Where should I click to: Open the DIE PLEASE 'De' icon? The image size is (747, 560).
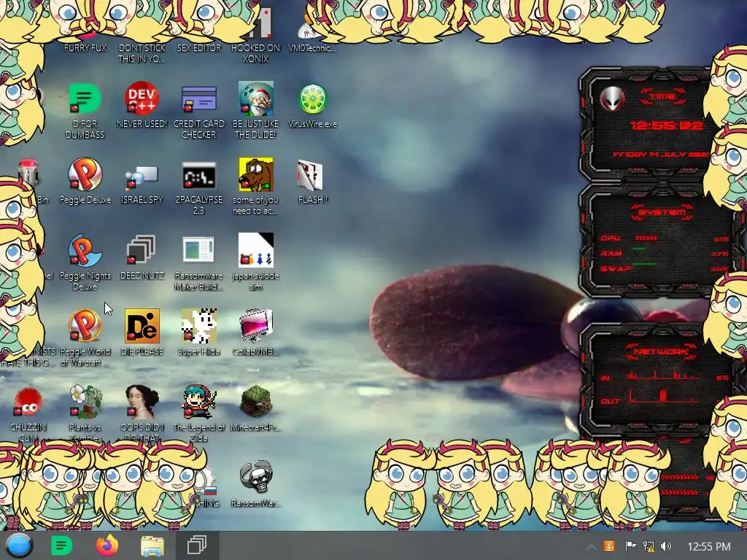tap(142, 326)
